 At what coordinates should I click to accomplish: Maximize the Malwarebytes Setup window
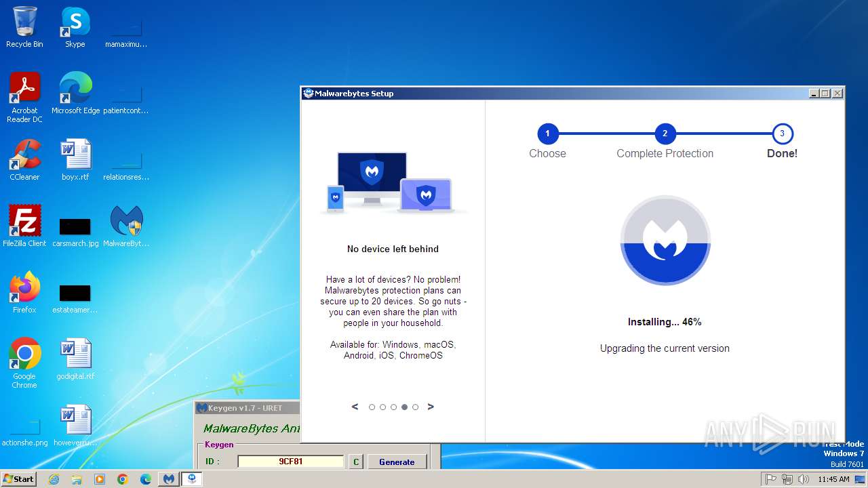825,94
